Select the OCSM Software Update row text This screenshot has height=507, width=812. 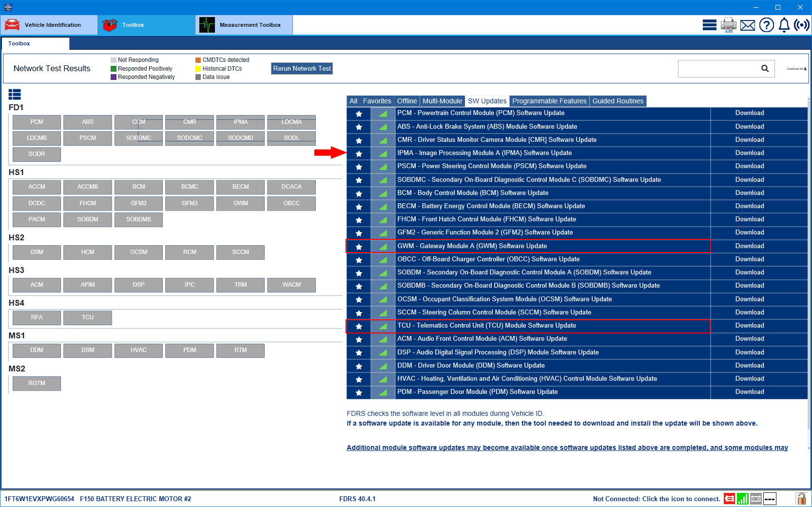tap(504, 299)
